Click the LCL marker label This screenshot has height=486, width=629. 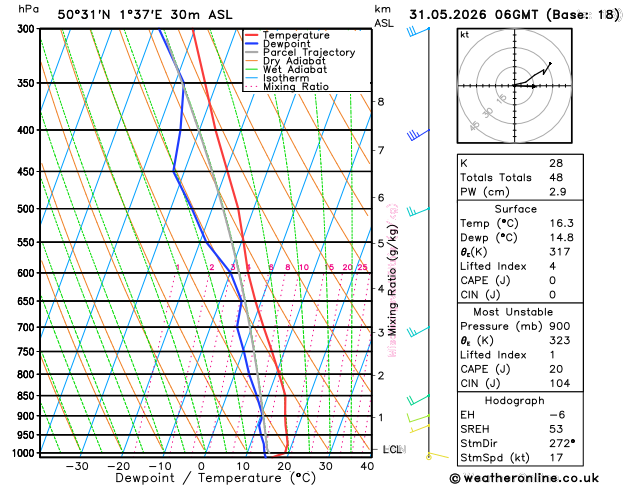pos(394,450)
